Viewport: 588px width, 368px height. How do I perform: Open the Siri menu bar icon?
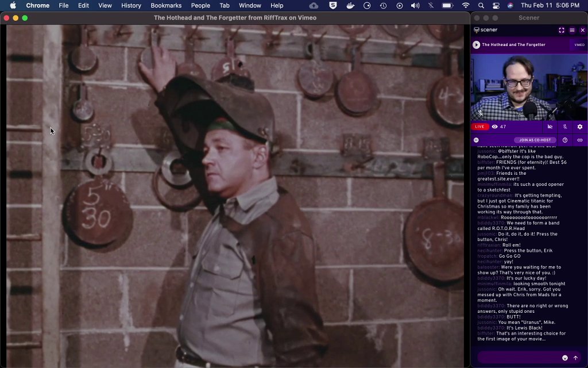click(510, 5)
